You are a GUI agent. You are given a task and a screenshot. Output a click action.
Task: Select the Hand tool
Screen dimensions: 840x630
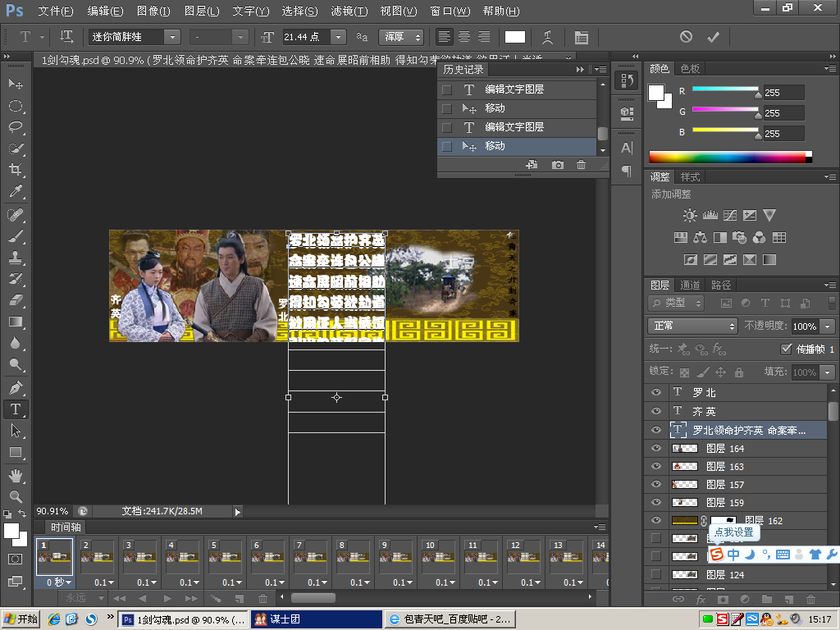tap(15, 475)
